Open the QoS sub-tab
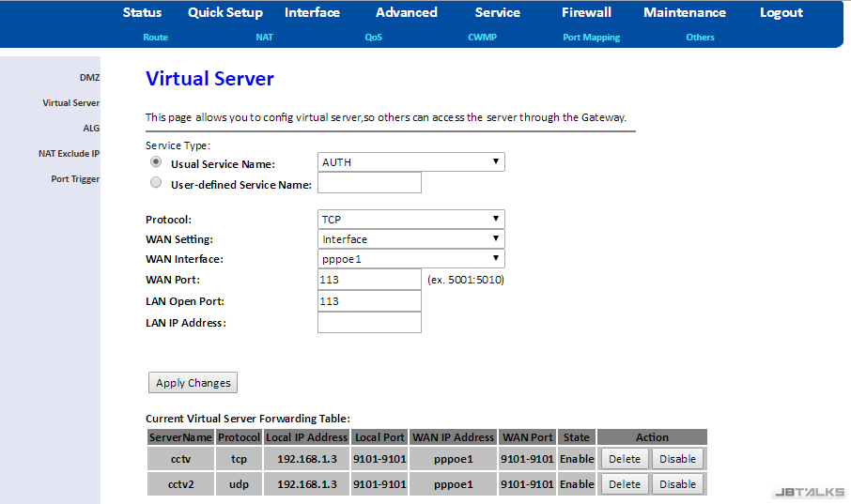This screenshot has height=504, width=851. pyautogui.click(x=374, y=38)
